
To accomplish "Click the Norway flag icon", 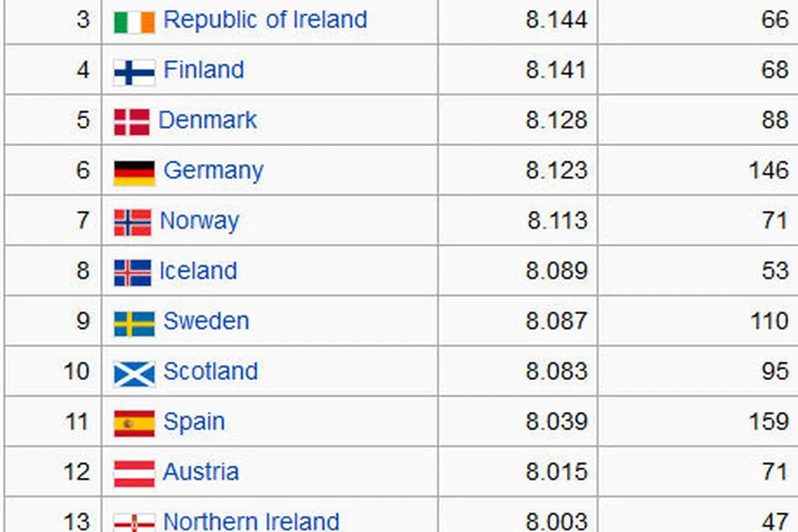I will coord(132,222).
